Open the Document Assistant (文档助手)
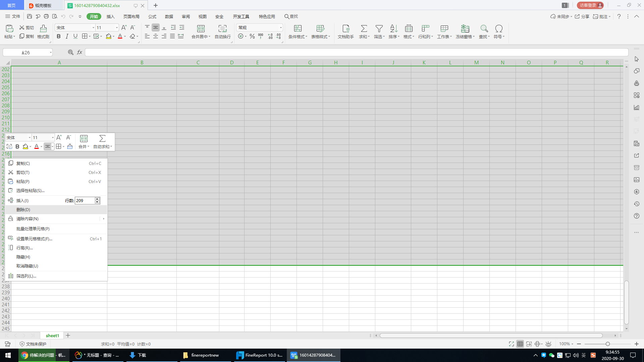The image size is (644, 362). coord(346,32)
